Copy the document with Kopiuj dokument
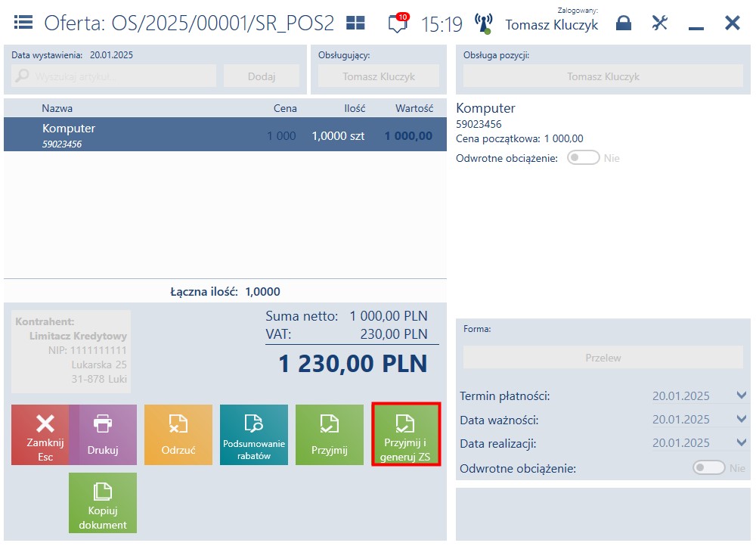The image size is (756, 546). 103,503
